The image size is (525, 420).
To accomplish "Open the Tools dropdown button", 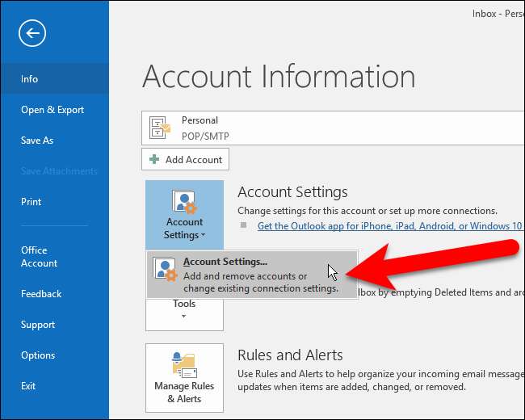I will click(184, 310).
